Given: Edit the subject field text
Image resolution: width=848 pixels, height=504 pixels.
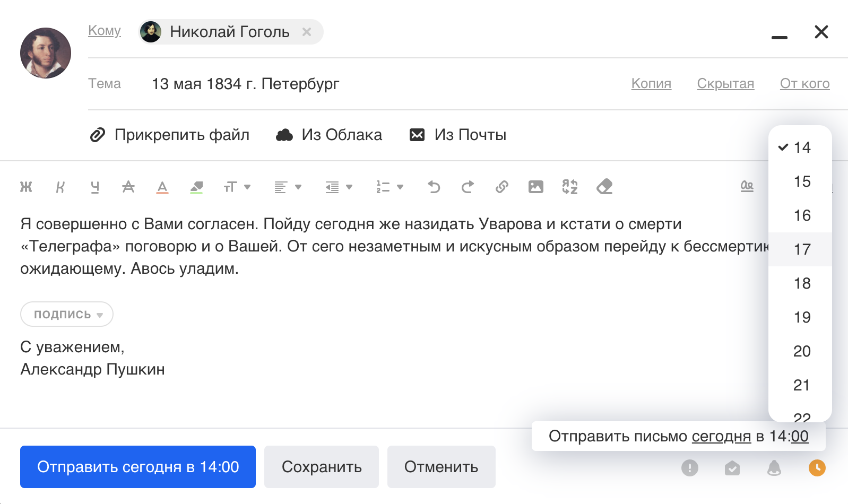Looking at the screenshot, I should 245,84.
